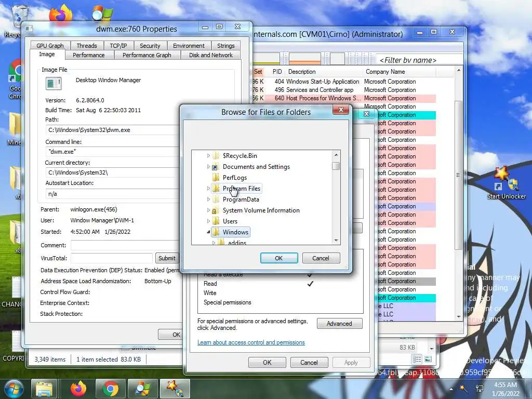
Task: Expand the Program Files folder node
Action: (208, 188)
